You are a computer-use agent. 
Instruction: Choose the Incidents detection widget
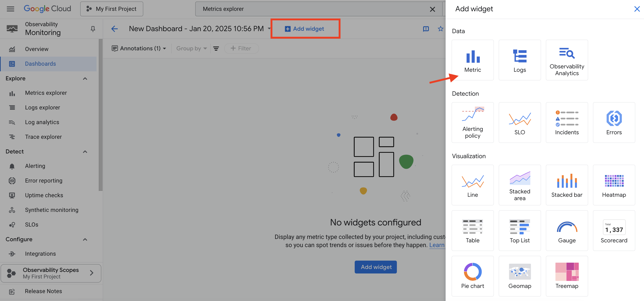click(566, 123)
